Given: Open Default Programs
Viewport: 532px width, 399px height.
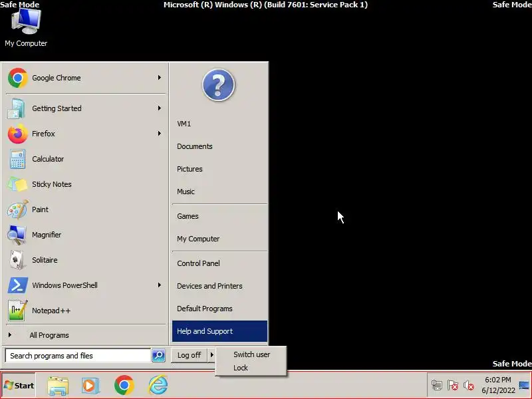Looking at the screenshot, I should point(219,309).
